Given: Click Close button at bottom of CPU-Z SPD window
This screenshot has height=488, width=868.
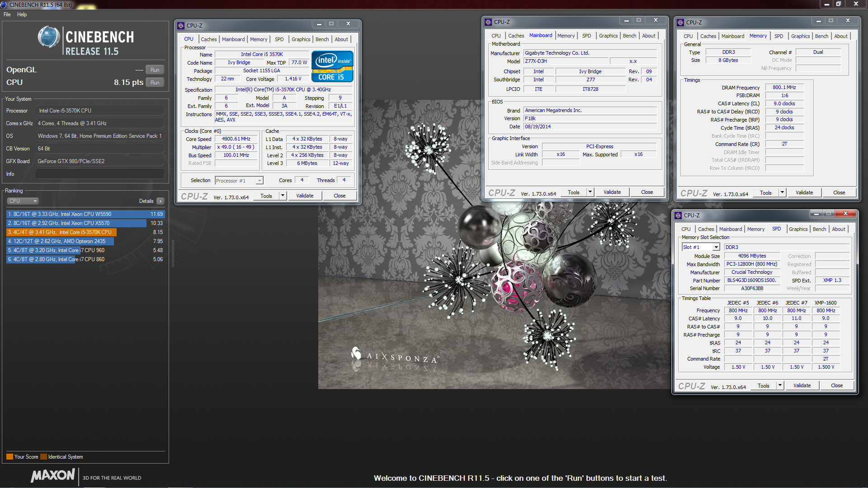Looking at the screenshot, I should 837,385.
